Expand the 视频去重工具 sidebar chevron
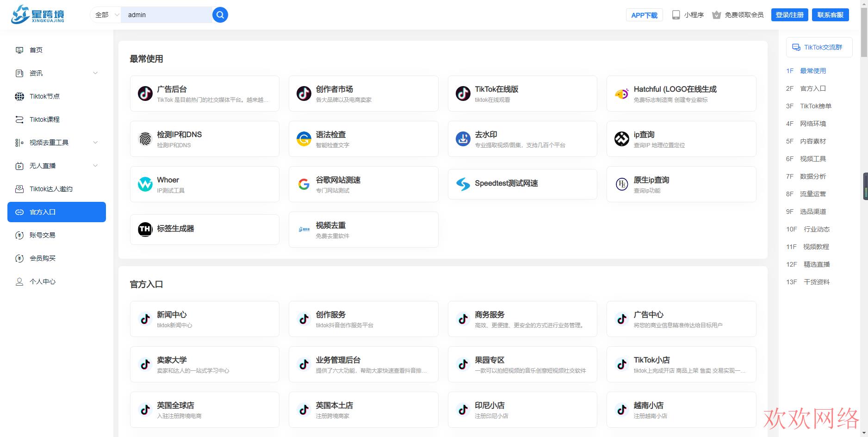This screenshot has height=437, width=868. 95,143
